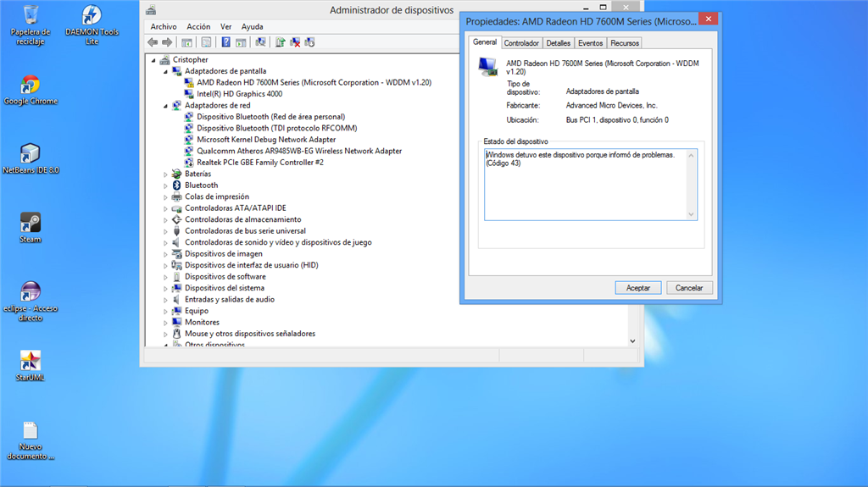The image size is (868, 487).
Task: Select Dispositivo Bluetooth (Red de área personal)
Action: [270, 117]
